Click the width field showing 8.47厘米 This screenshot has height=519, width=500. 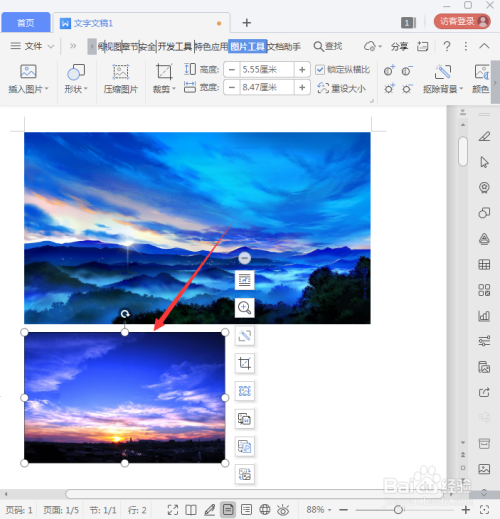coord(267,87)
